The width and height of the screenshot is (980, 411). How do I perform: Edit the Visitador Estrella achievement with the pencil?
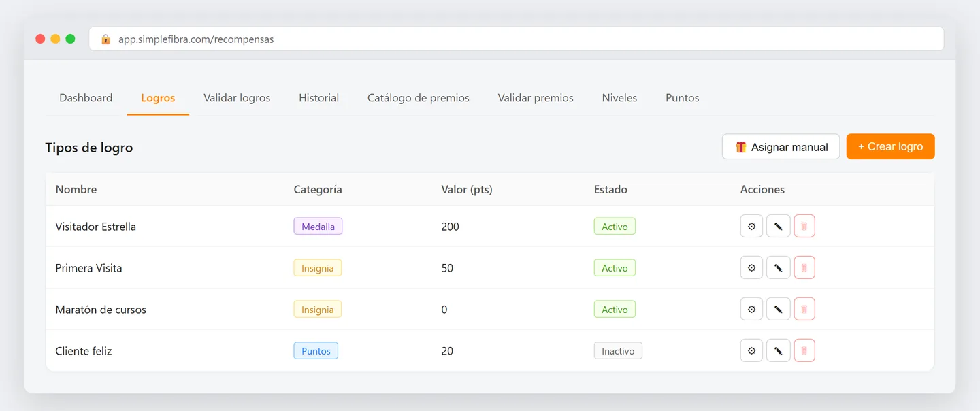click(x=778, y=226)
